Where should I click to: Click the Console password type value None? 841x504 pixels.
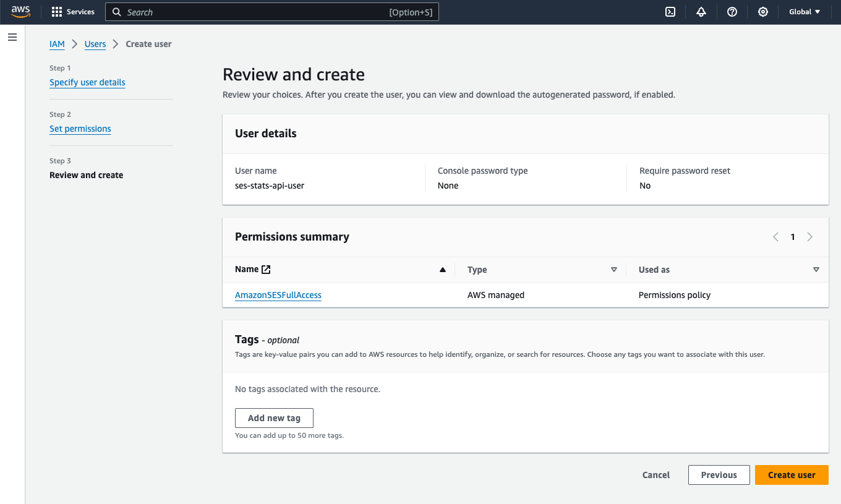coord(448,186)
